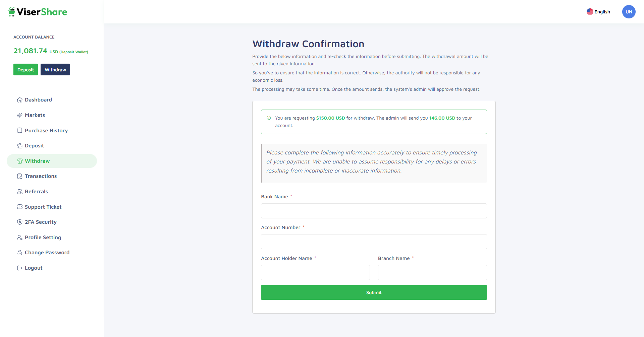Open the English language dropdown
Viewport: 644px width, 337px height.
598,12
